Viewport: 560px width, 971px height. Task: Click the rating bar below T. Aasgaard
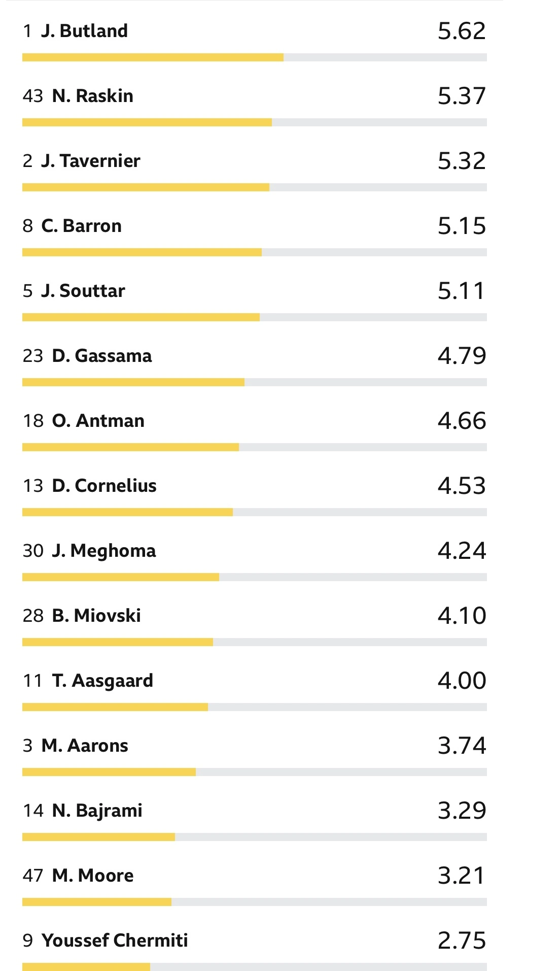[x=115, y=707]
